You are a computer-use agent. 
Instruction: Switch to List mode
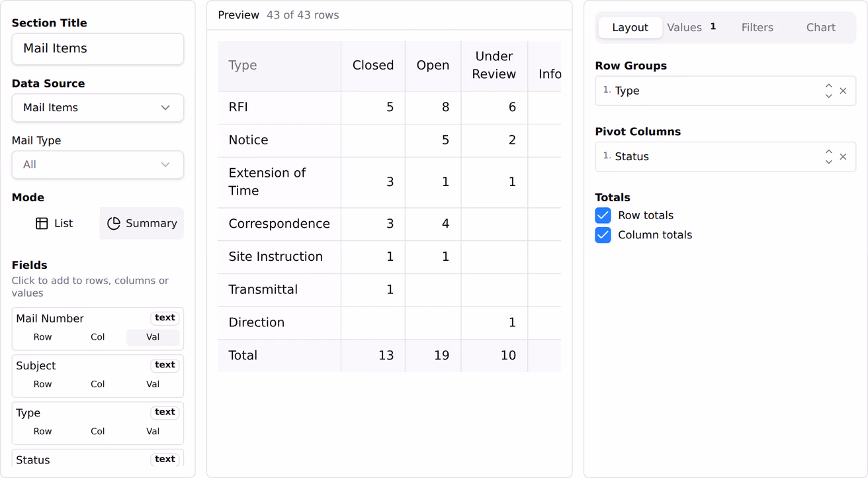pyautogui.click(x=54, y=223)
